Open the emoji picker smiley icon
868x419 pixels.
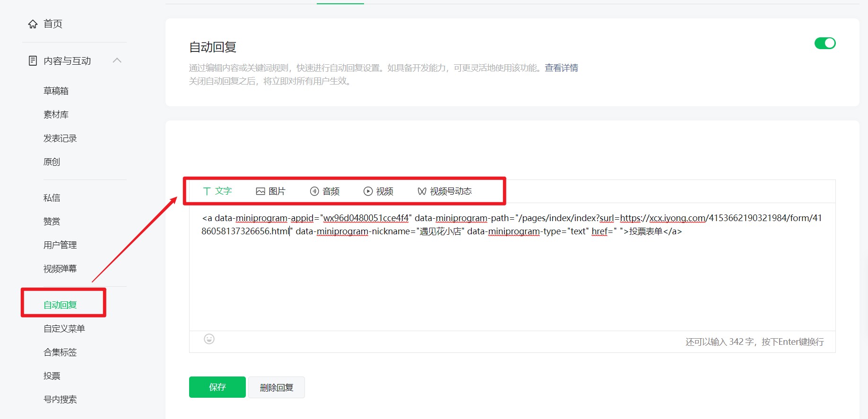[x=209, y=339]
